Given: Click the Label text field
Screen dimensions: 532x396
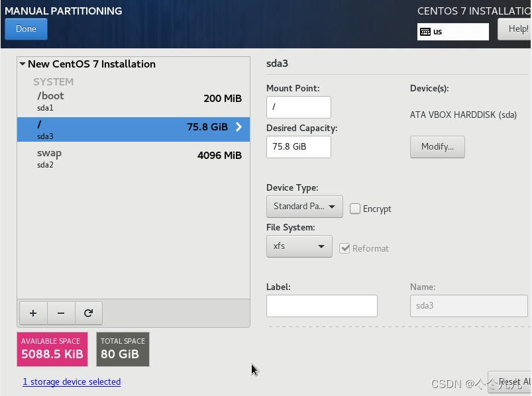Looking at the screenshot, I should coord(321,306).
